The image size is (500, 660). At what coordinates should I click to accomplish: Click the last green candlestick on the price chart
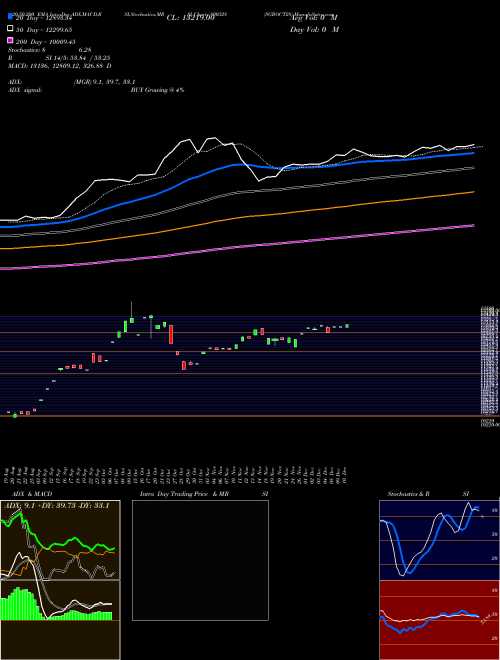pos(347,326)
